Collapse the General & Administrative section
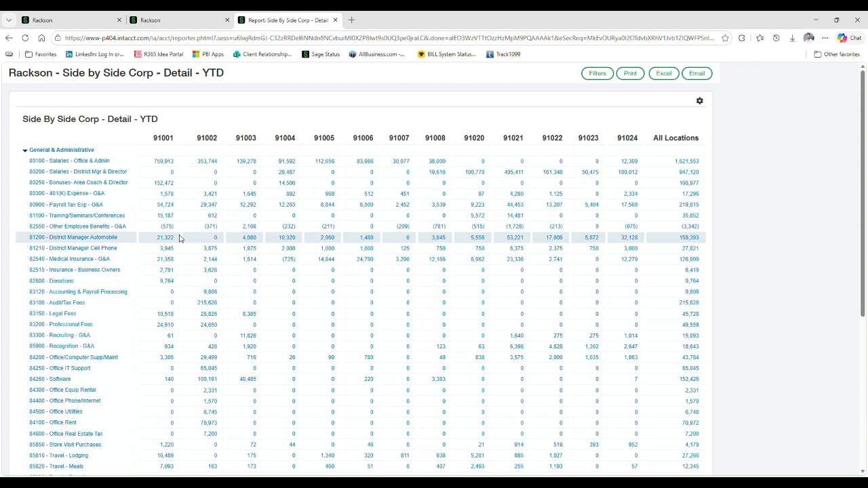The image size is (868, 488). coord(25,150)
